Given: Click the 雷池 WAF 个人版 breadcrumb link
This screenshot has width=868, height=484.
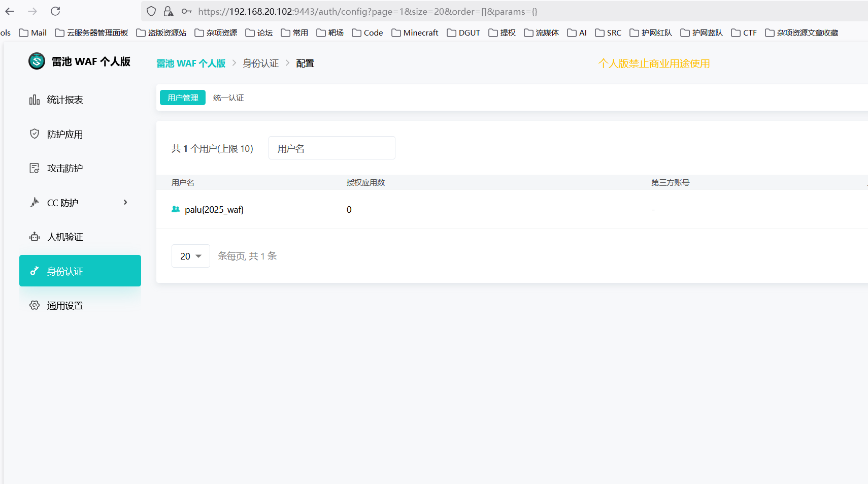Looking at the screenshot, I should pos(191,63).
